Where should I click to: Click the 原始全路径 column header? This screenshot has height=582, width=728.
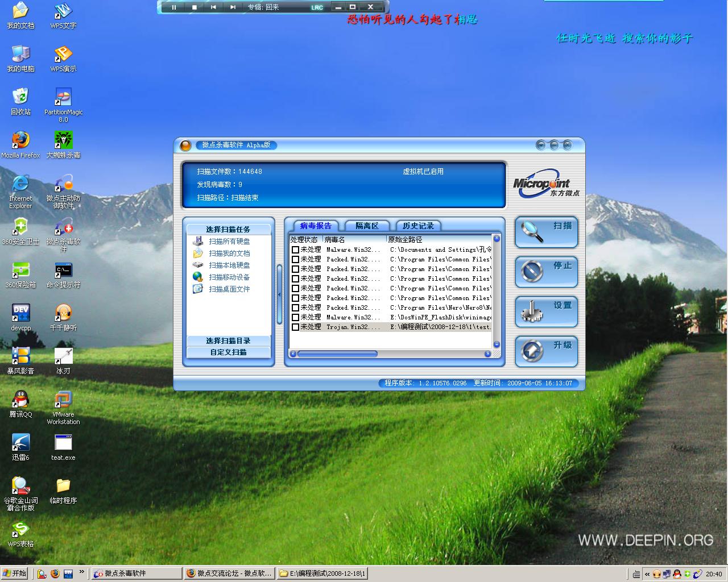[439, 239]
